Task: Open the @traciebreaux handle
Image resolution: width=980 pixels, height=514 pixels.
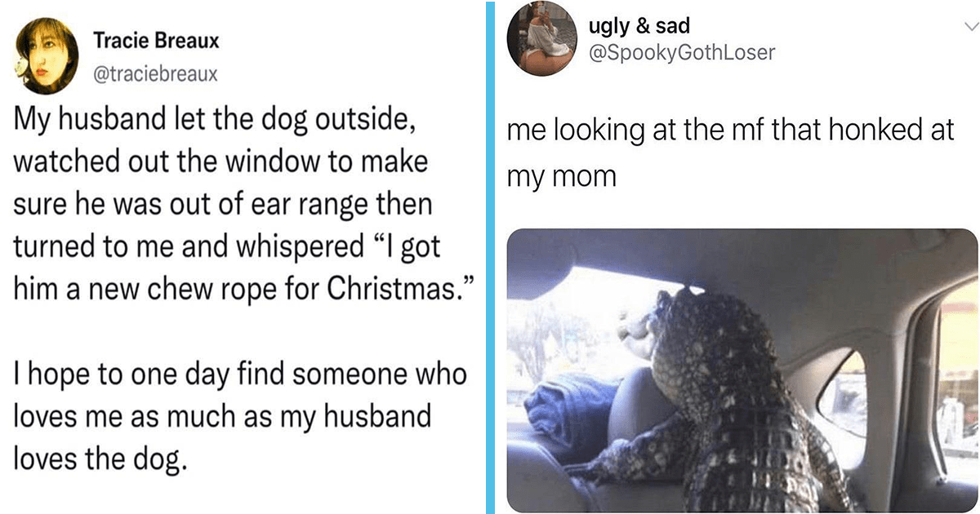Action: 155,73
